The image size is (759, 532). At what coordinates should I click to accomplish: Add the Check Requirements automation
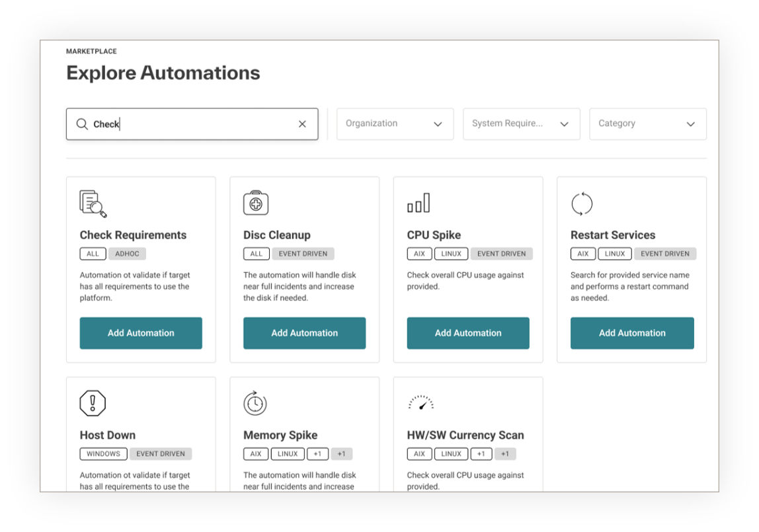(141, 333)
